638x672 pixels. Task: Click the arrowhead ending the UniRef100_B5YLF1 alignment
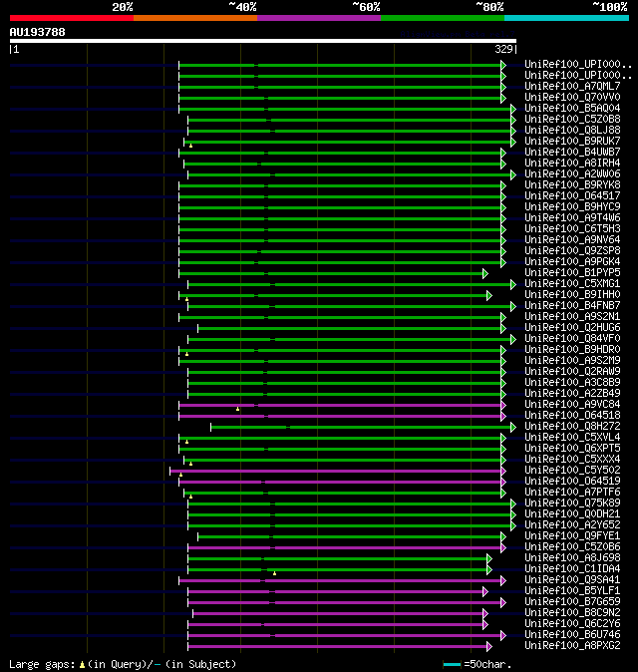coord(485,591)
